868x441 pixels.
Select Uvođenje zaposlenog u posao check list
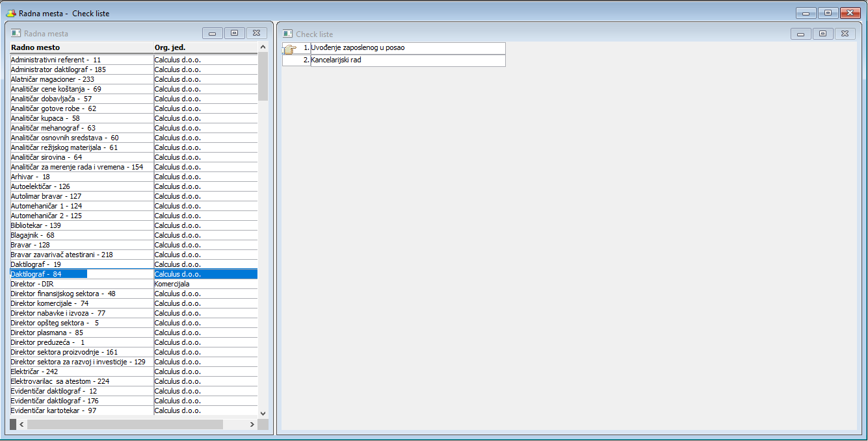407,48
